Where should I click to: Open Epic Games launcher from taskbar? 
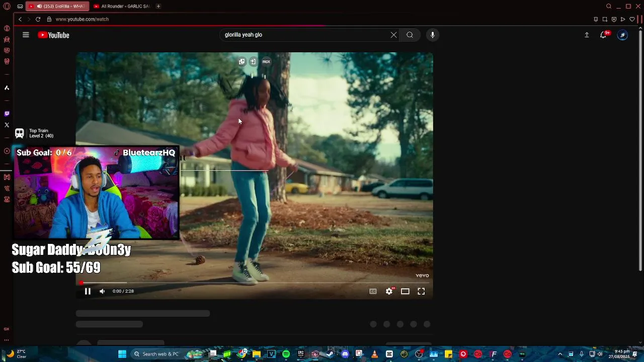pyautogui.click(x=301, y=354)
